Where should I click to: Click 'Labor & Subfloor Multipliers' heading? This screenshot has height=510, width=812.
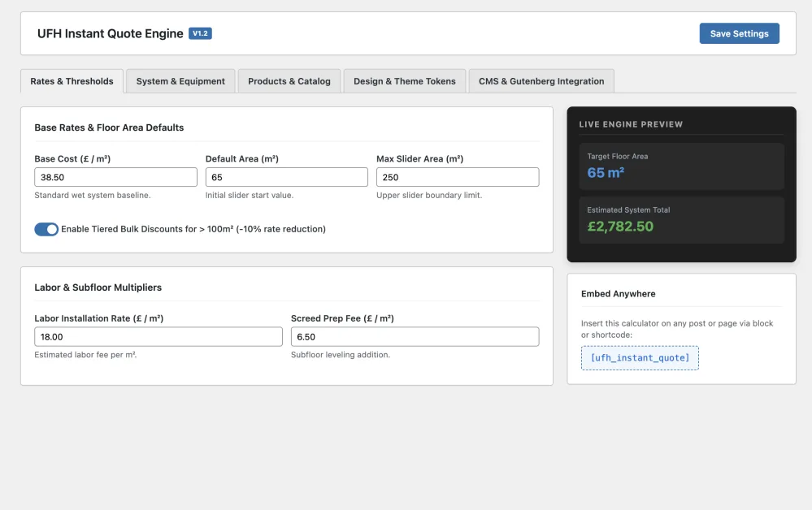tap(98, 287)
